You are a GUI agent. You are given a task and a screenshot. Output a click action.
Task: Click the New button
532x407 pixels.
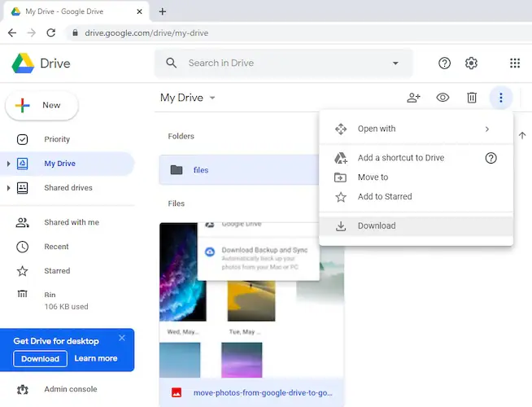click(x=42, y=105)
